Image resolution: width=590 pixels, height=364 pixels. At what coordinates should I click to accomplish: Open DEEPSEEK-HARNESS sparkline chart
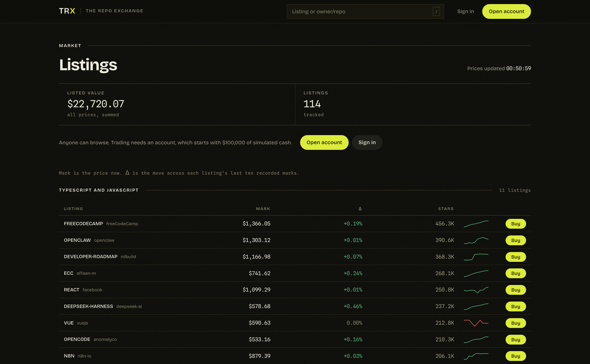476,307
